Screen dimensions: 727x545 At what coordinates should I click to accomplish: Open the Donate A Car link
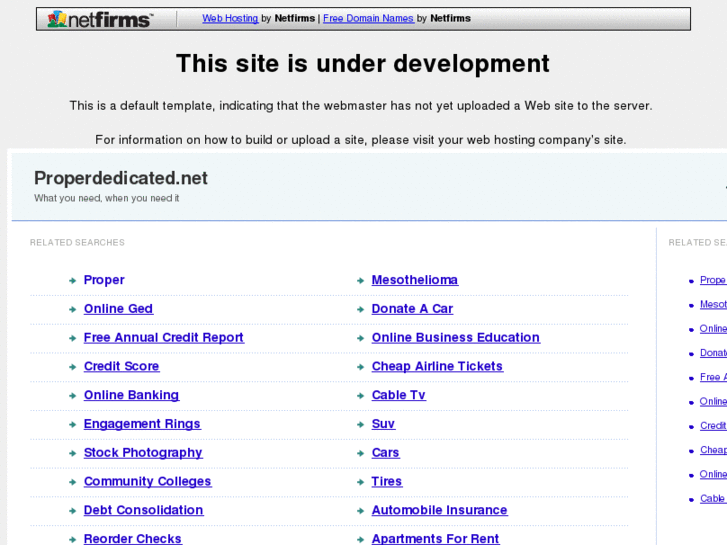pos(412,309)
